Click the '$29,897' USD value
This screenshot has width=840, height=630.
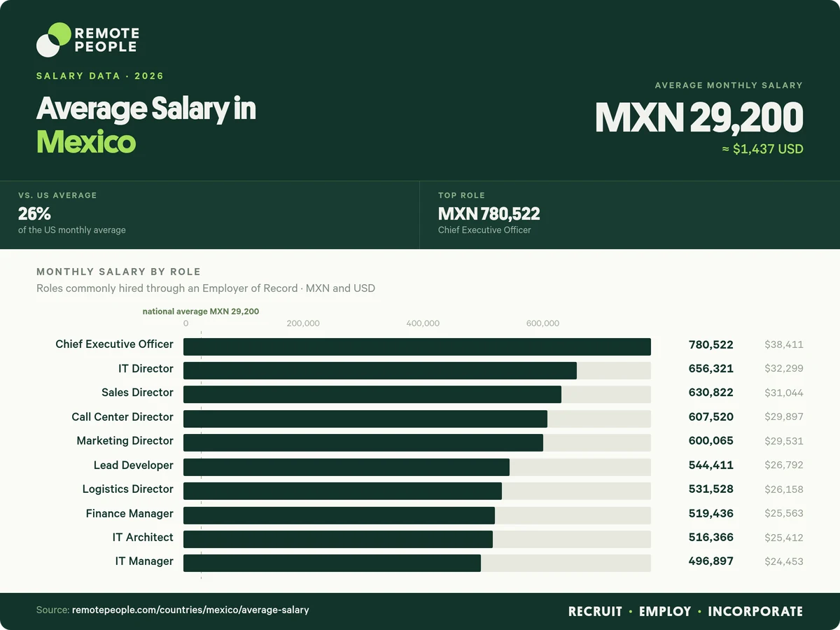[x=784, y=416]
